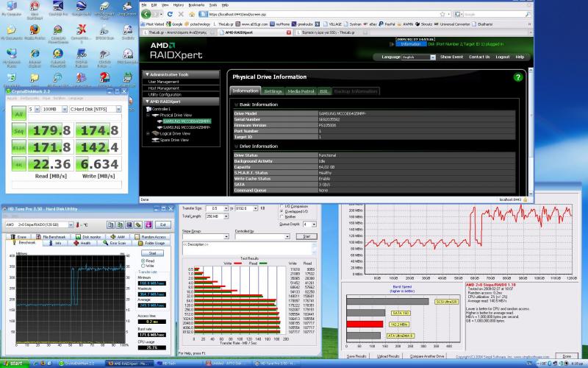The width and height of the screenshot is (588, 368).
Task: Click the Firefox reload icon
Action: [170, 14]
